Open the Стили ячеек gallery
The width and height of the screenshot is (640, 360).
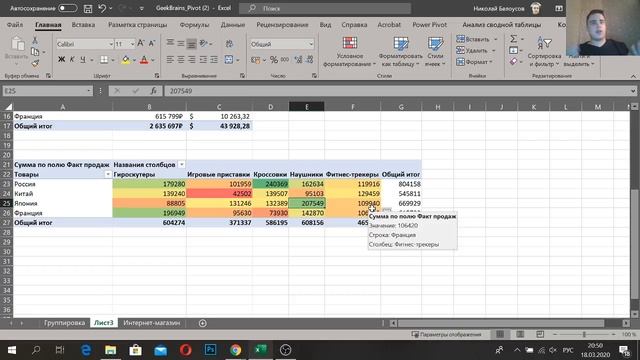(x=435, y=52)
